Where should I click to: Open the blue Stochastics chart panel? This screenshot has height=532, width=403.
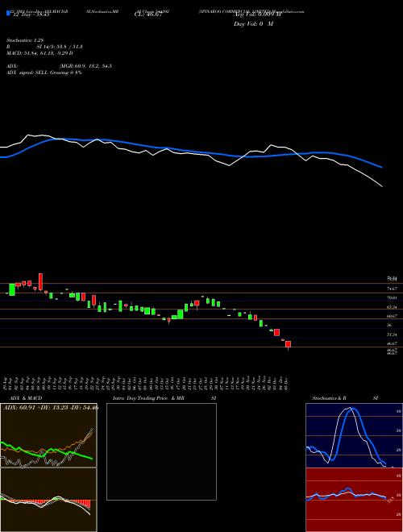[x=354, y=435]
